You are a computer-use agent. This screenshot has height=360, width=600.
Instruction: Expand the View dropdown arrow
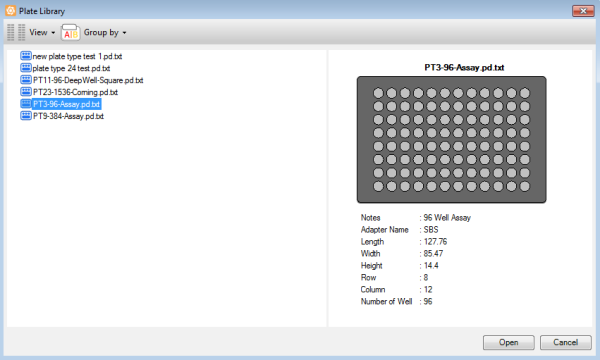pyautogui.click(x=53, y=33)
